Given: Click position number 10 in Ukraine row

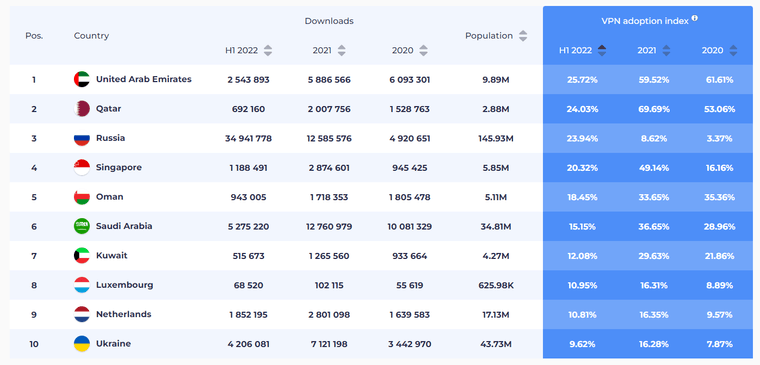Looking at the screenshot, I should (34, 345).
